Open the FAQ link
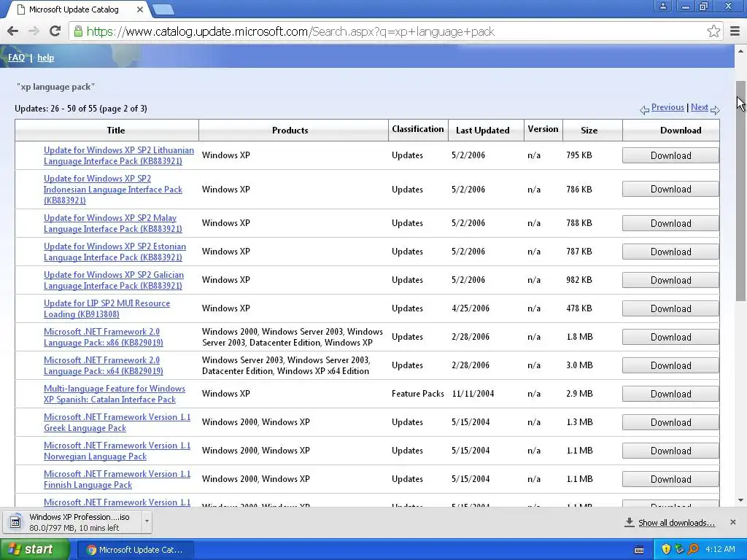The width and height of the screenshot is (747, 560). (16, 58)
